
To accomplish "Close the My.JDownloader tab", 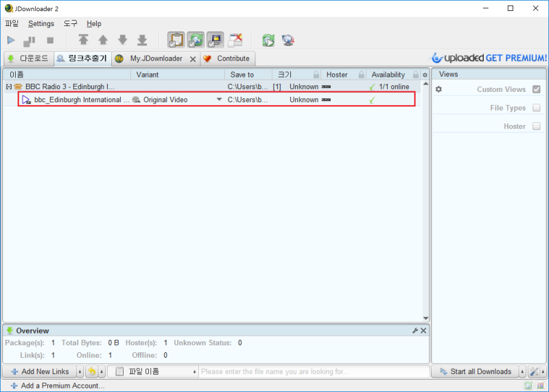I will click(x=193, y=59).
